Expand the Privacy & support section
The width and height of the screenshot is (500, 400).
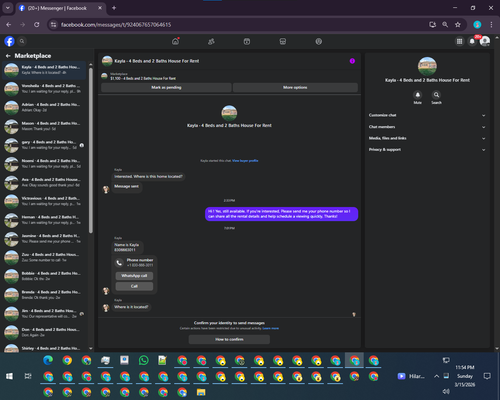[x=427, y=150]
